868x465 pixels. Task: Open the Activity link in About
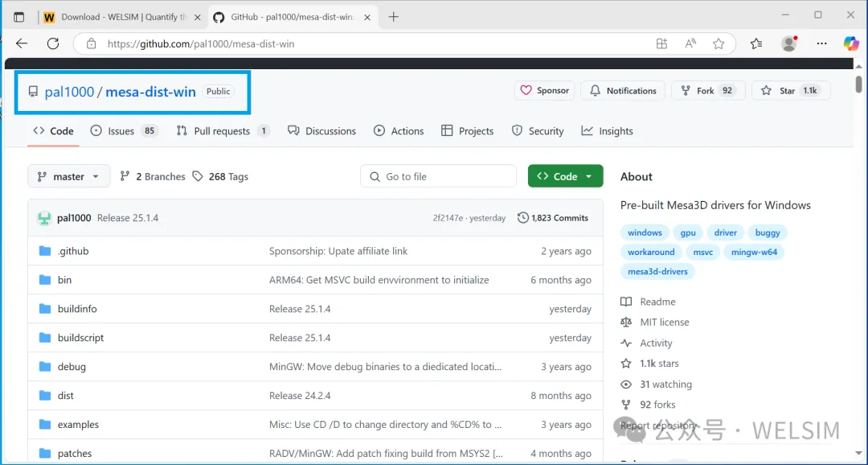[646, 343]
